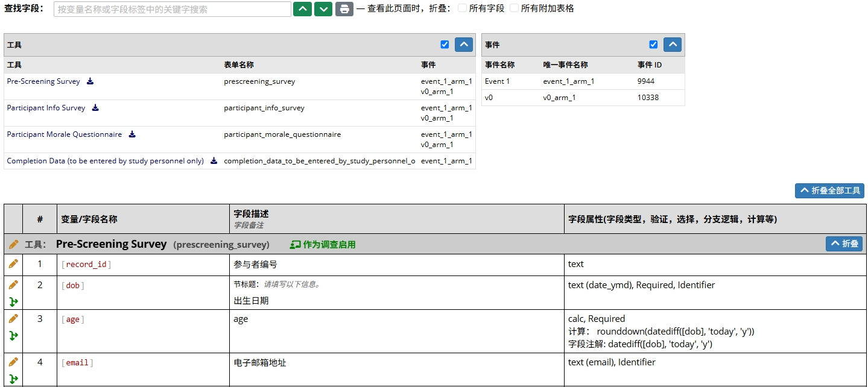Open the Pre-Screening Survey link

click(43, 81)
